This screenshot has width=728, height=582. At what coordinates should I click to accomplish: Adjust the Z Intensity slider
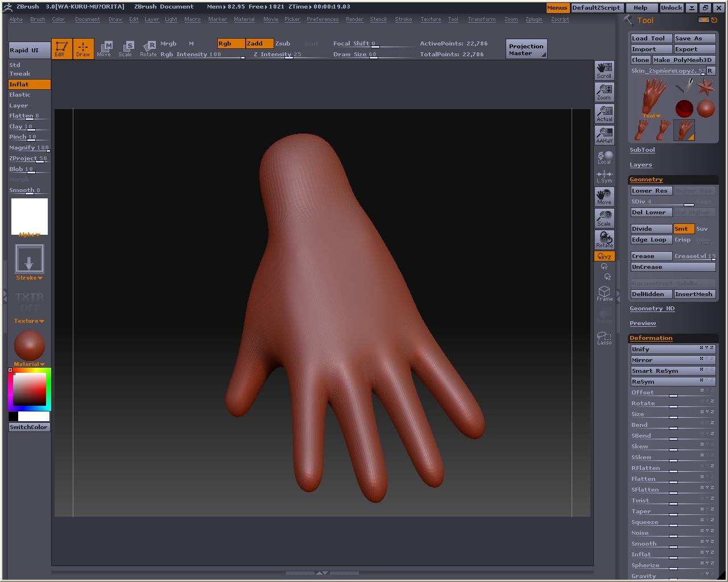point(290,55)
